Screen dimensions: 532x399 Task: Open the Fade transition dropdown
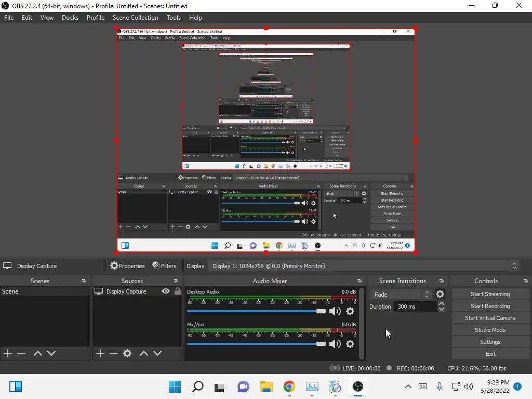pyautogui.click(x=401, y=294)
